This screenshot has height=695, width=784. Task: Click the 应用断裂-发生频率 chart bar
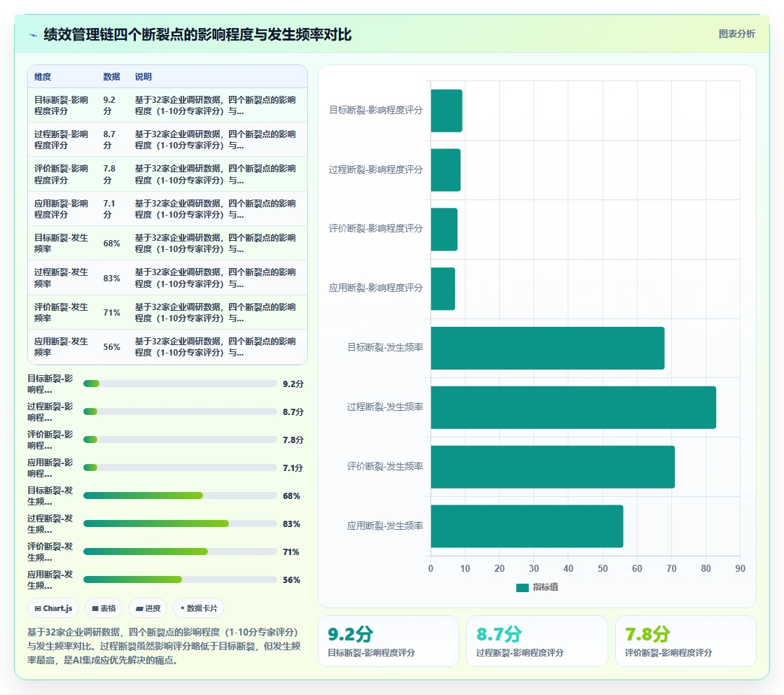click(527, 526)
